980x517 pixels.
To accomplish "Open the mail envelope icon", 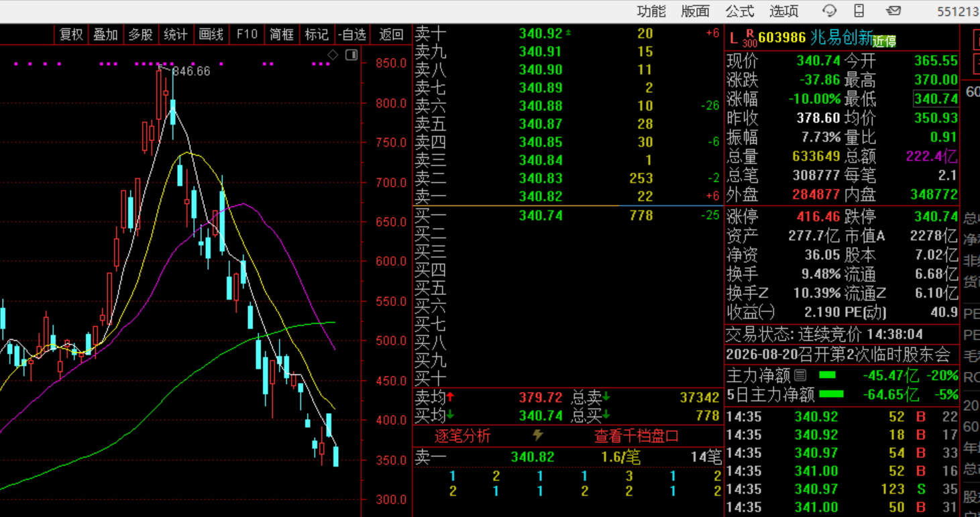I will (x=893, y=11).
